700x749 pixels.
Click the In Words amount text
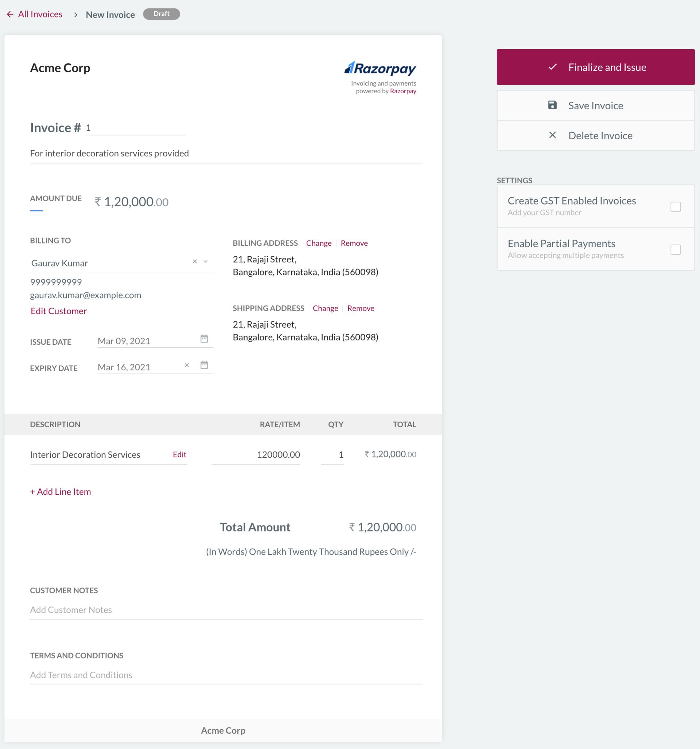[311, 551]
